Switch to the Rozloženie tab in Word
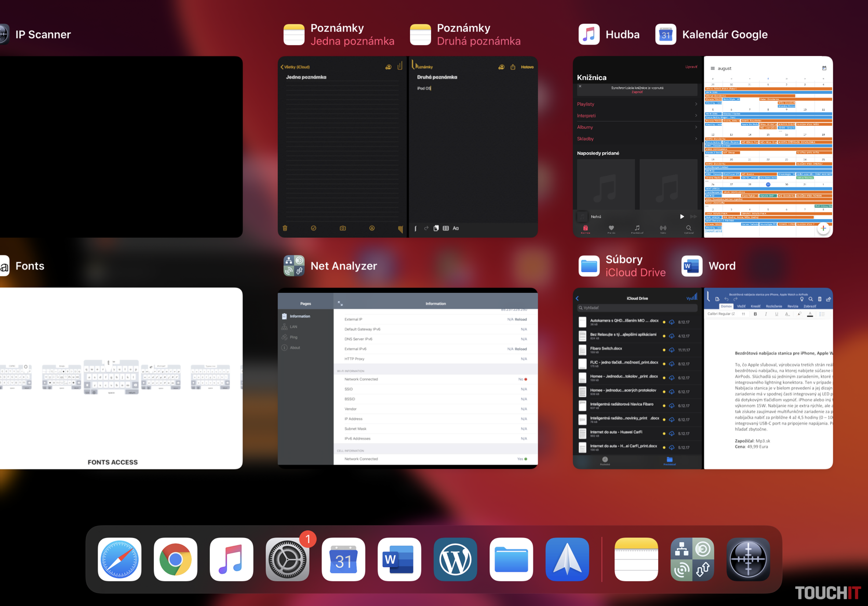This screenshot has height=606, width=868. [x=773, y=306]
